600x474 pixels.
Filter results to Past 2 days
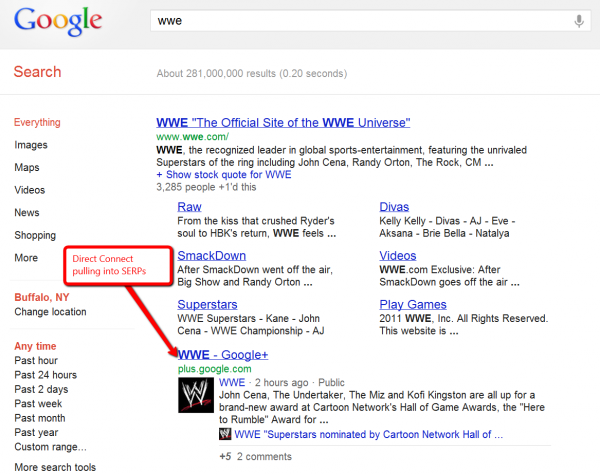41,389
